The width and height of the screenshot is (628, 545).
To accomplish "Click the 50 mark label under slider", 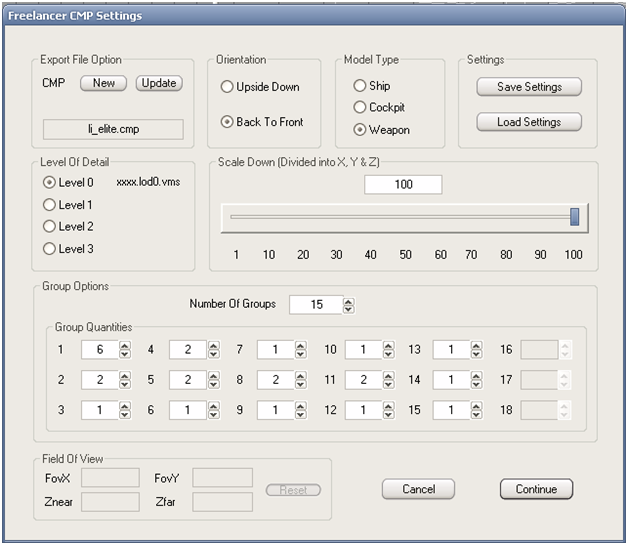I will pos(405,255).
